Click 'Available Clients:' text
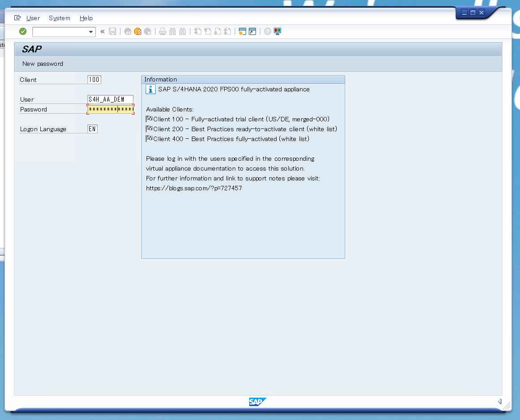 [170, 109]
